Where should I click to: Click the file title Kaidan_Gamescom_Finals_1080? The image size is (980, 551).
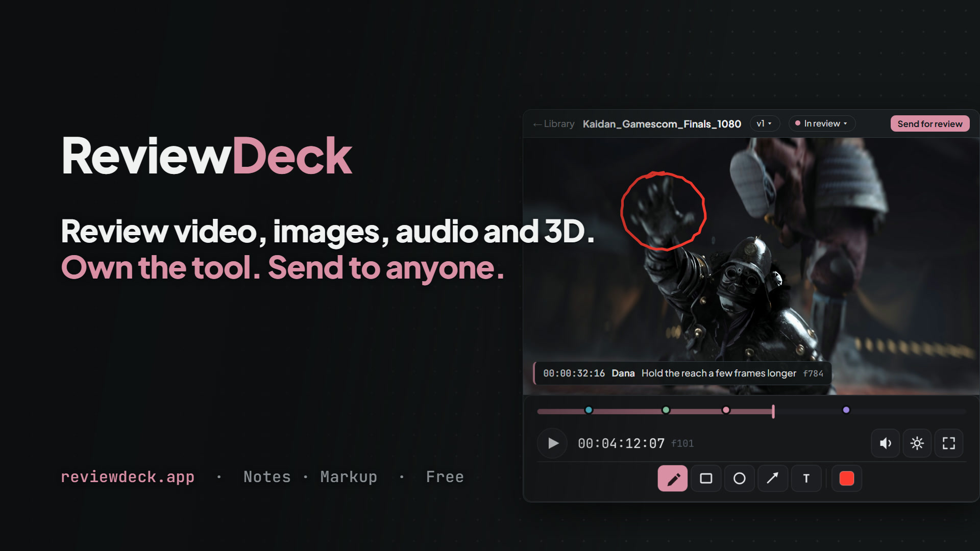pyautogui.click(x=662, y=124)
